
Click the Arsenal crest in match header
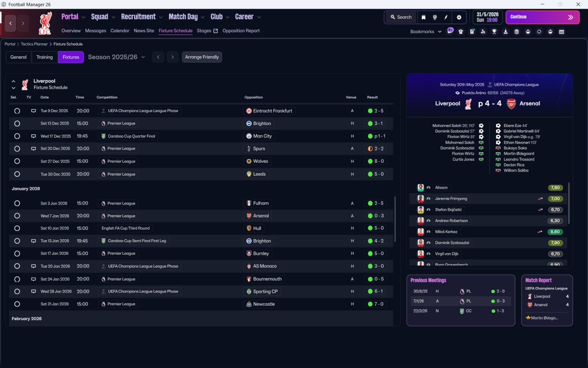[x=511, y=103]
